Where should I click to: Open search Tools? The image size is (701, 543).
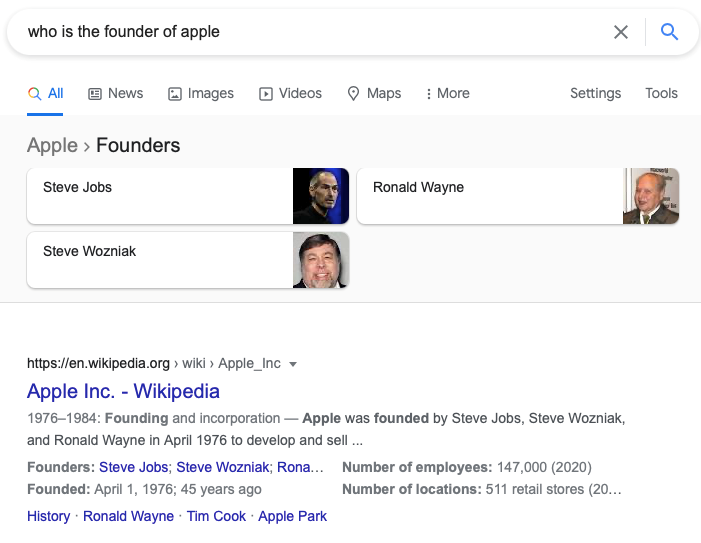click(661, 93)
